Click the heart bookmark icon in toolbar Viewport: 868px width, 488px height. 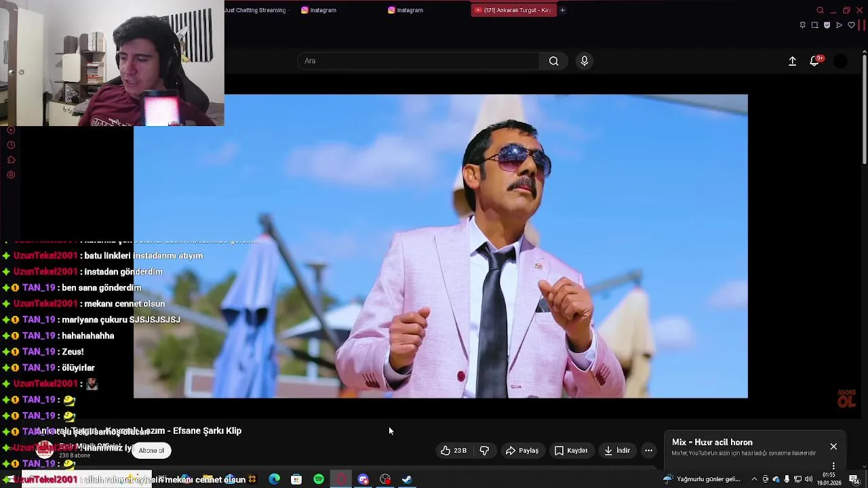point(851,25)
